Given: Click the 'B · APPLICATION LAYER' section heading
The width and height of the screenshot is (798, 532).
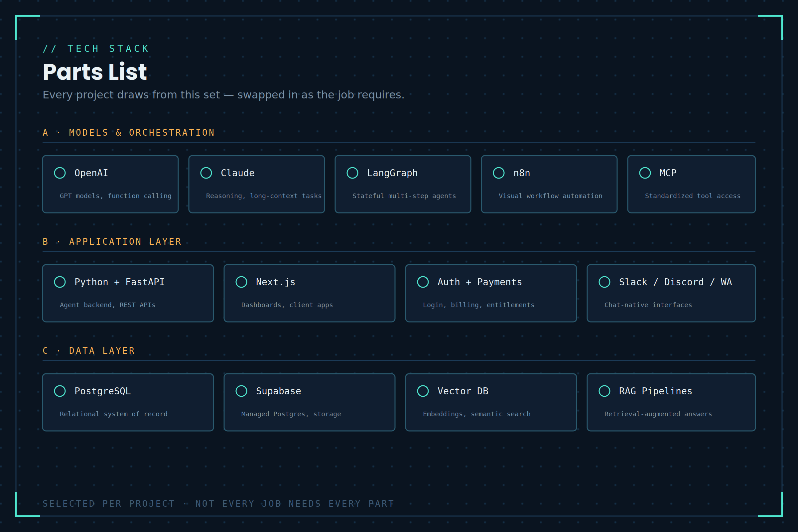Looking at the screenshot, I should coord(112,242).
